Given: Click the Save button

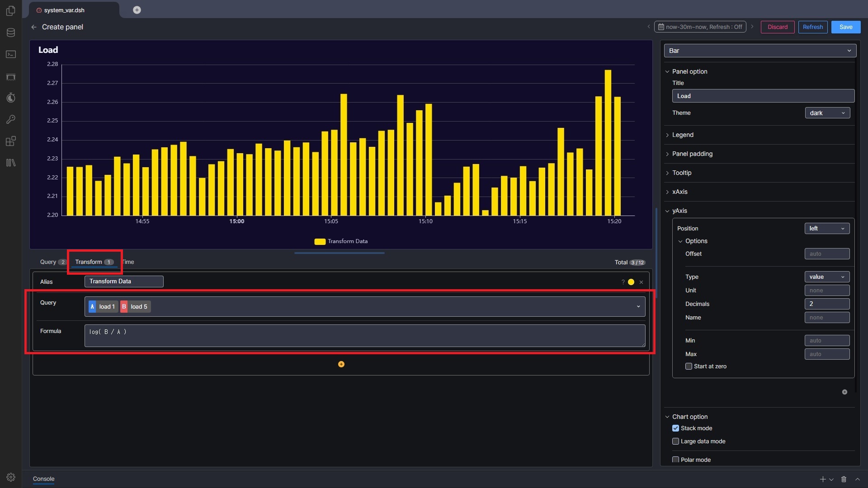Looking at the screenshot, I should point(846,27).
